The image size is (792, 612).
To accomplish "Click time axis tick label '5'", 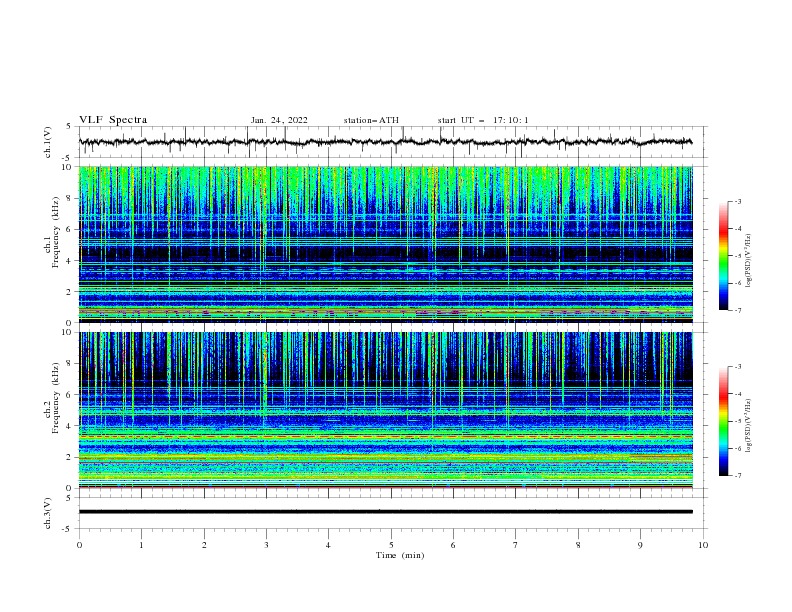I will pyautogui.click(x=391, y=545).
